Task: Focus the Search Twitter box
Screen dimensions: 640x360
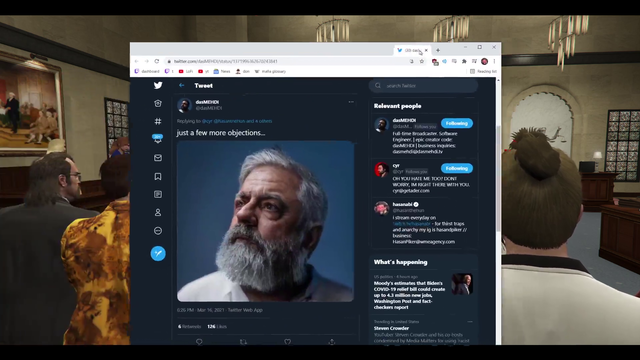Action: (423, 86)
